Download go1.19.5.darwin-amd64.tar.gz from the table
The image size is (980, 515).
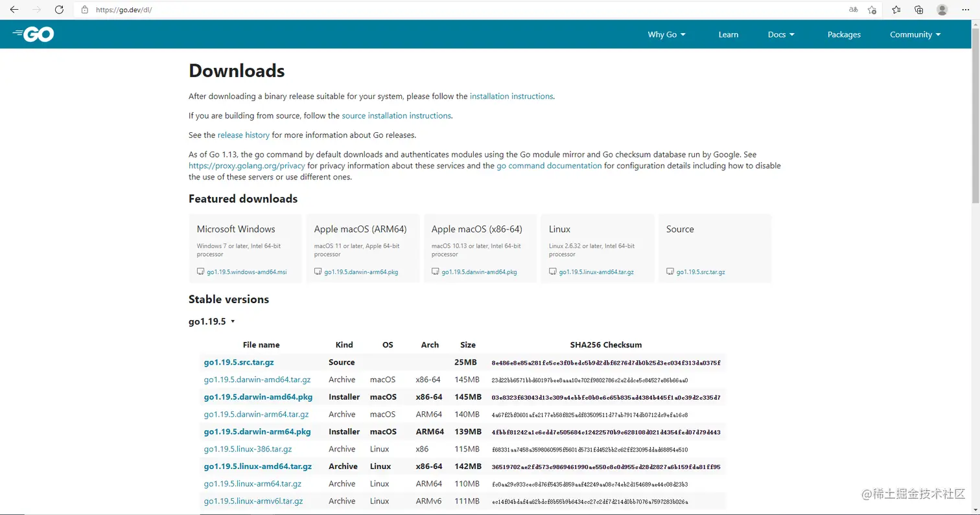coord(257,380)
